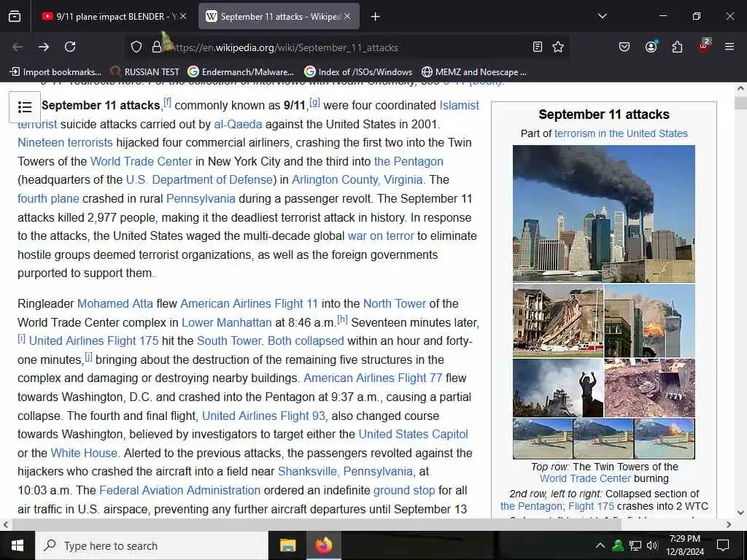
Task: Open footnote [h] after 8:46 a.m.
Action: coord(342,319)
